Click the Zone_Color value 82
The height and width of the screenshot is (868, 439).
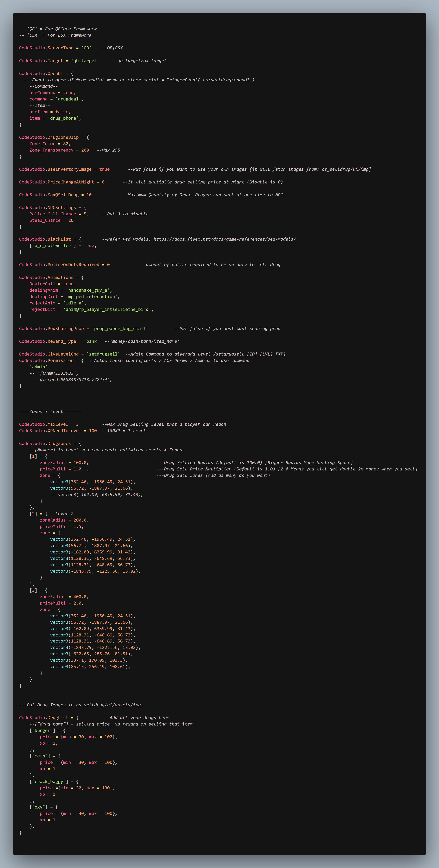coord(65,143)
